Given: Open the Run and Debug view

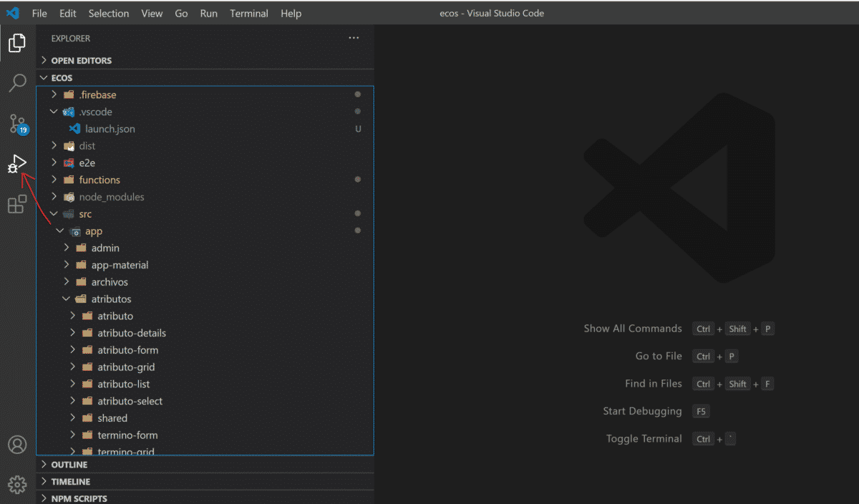Looking at the screenshot, I should click(17, 165).
